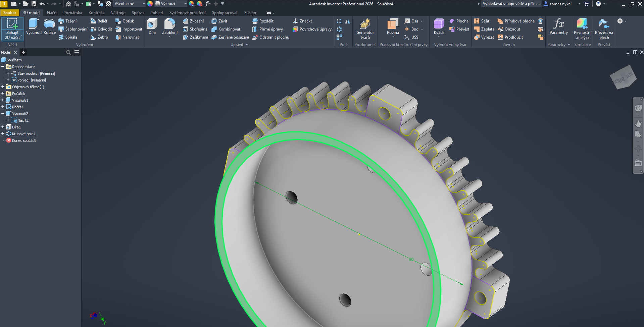The image size is (644, 327).
Task: Click the Povrchové úpravy button
Action: click(x=312, y=29)
